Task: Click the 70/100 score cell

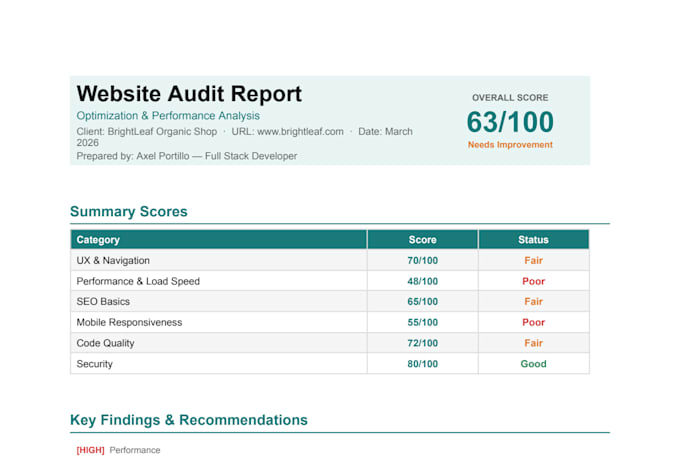Action: (422, 260)
